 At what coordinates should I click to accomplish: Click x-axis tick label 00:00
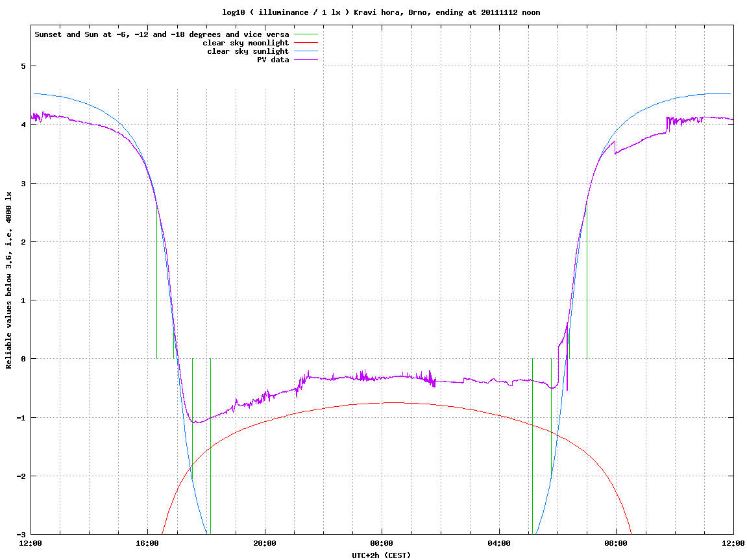pyautogui.click(x=382, y=544)
